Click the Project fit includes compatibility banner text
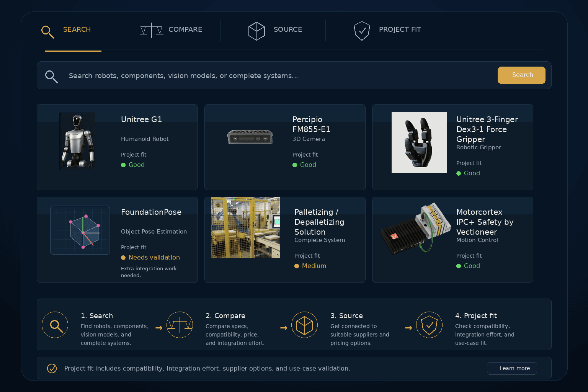588x392 pixels. click(x=207, y=368)
